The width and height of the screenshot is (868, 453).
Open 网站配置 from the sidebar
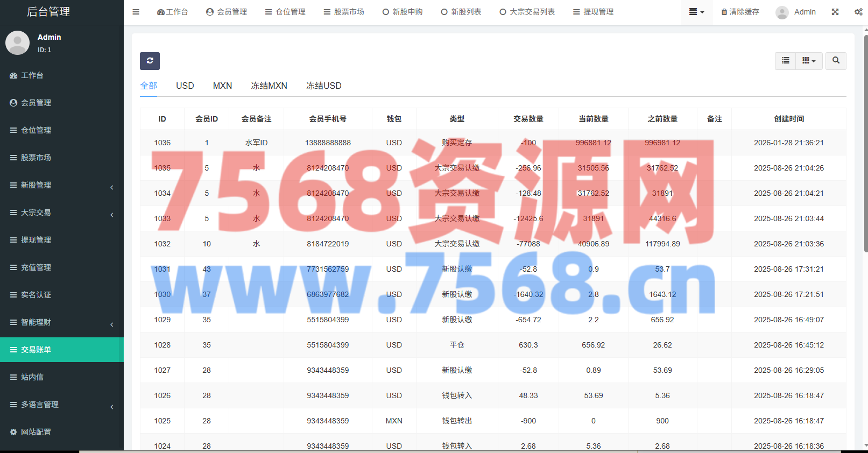[x=36, y=432]
